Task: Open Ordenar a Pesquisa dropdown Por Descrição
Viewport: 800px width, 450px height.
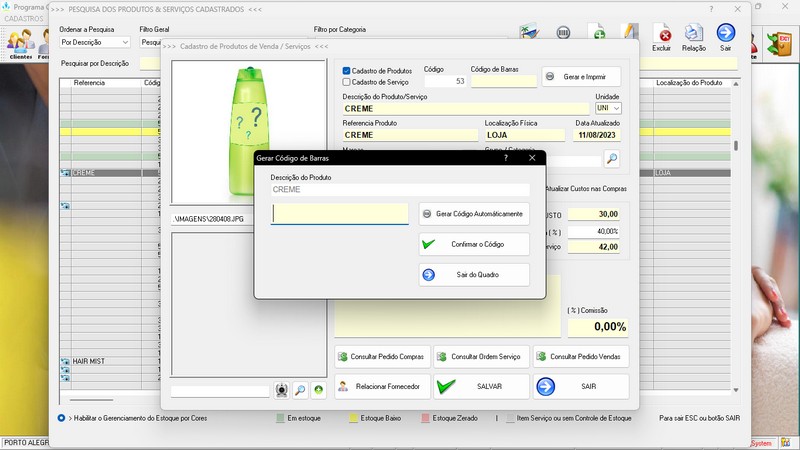Action: coord(95,42)
